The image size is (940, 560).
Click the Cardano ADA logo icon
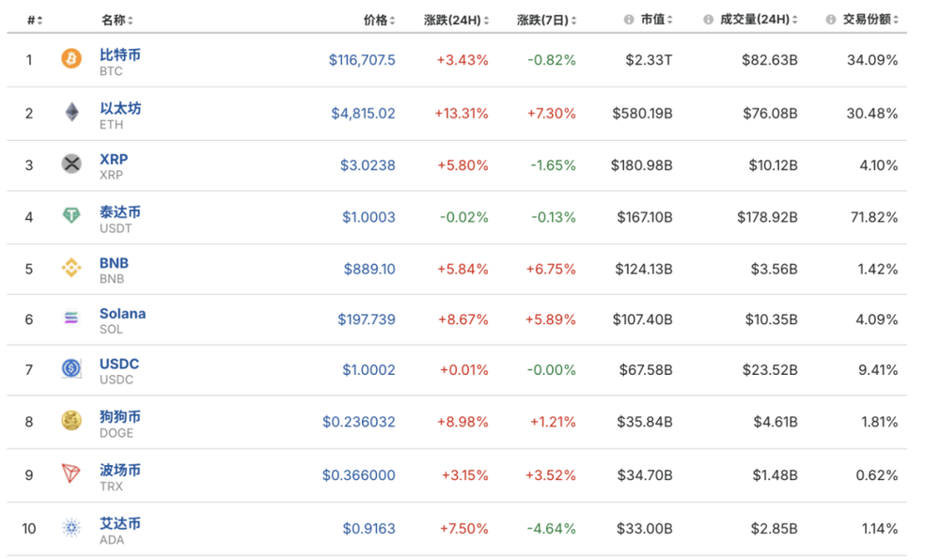pyautogui.click(x=71, y=528)
